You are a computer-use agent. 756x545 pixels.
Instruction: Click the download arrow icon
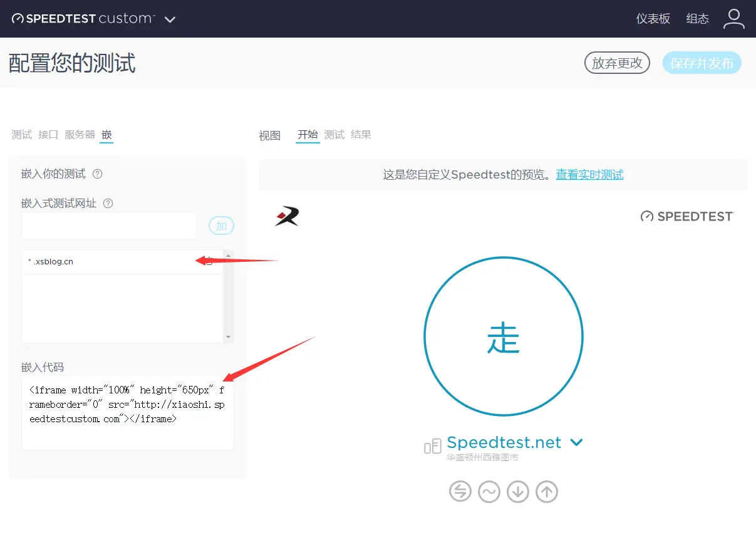pos(518,491)
